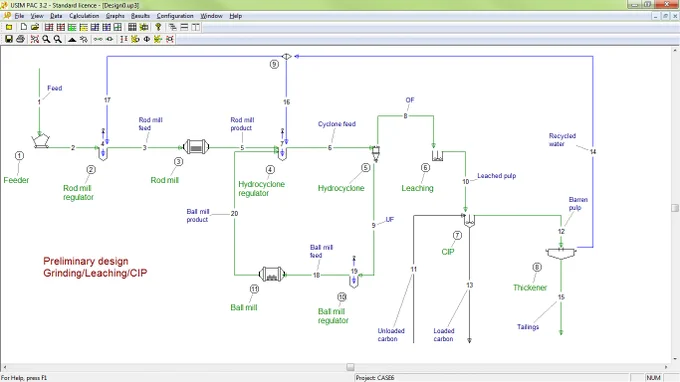This screenshot has width=680, height=382.
Task: Tile windows horizontally via toolbar icon
Action: (184, 27)
